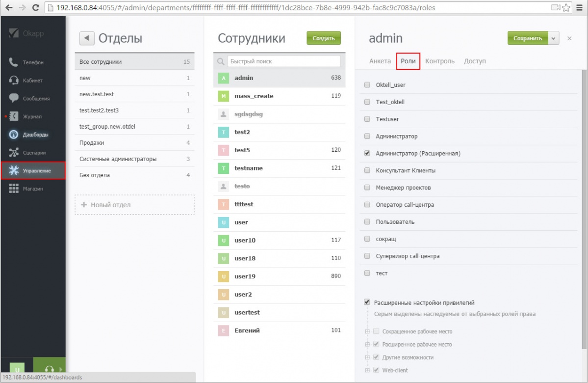Screen dimensions: 588x383
Task: Toggle Расширенные настройки привилегий checkbox
Action: [x=367, y=302]
